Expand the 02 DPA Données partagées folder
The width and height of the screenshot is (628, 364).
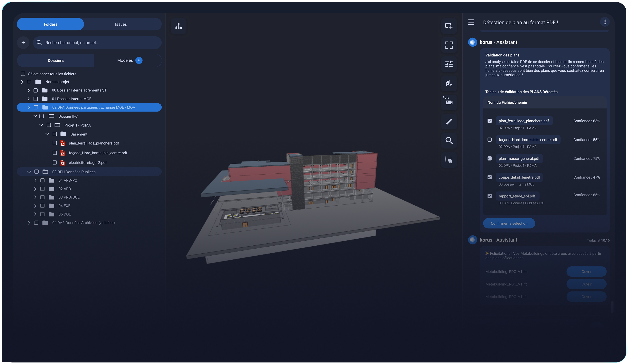(x=29, y=107)
